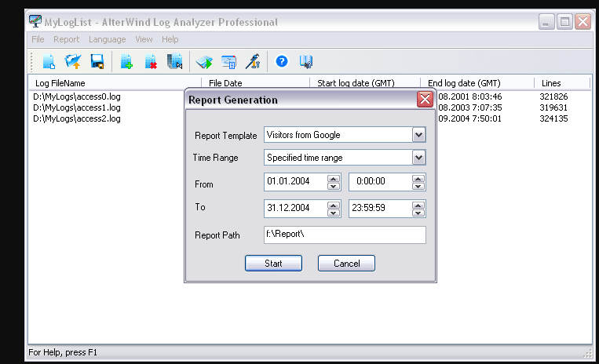Open the Language menu
The width and height of the screenshot is (599, 364).
107,39
